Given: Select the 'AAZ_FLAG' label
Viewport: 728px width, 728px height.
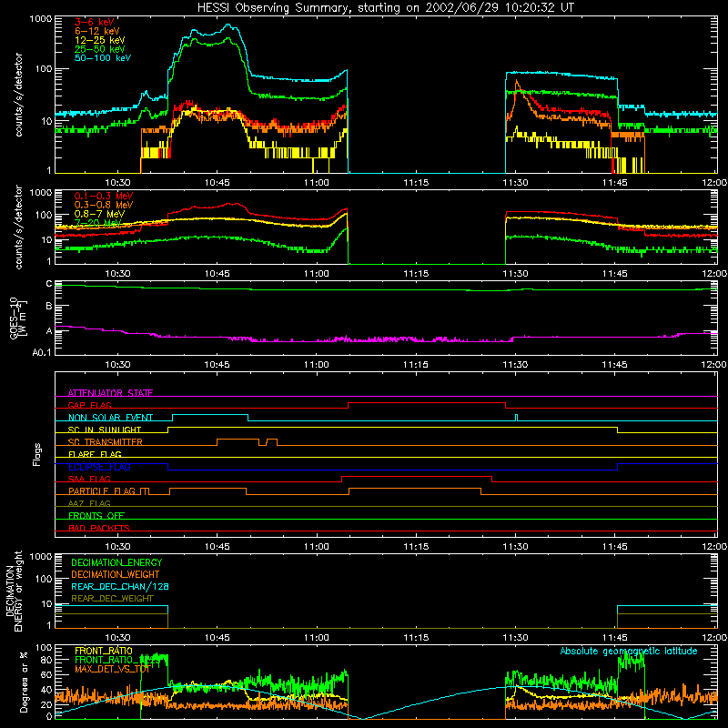Looking at the screenshot, I should coord(89,503).
